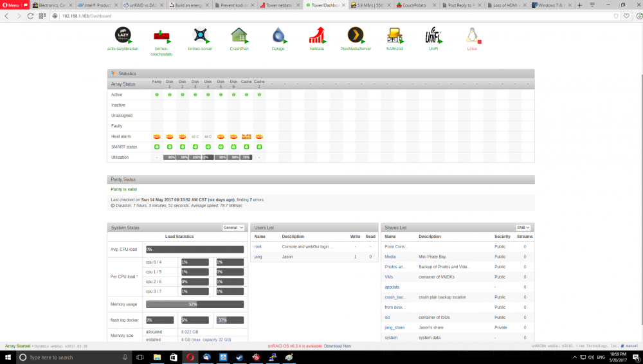Click the jang user link
The height and width of the screenshot is (364, 643).
pos(258,257)
